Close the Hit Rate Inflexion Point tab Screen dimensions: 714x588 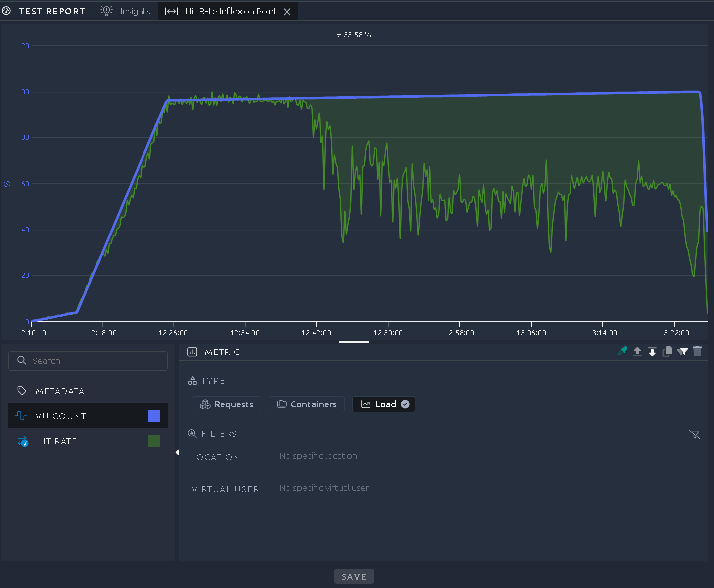tap(287, 12)
